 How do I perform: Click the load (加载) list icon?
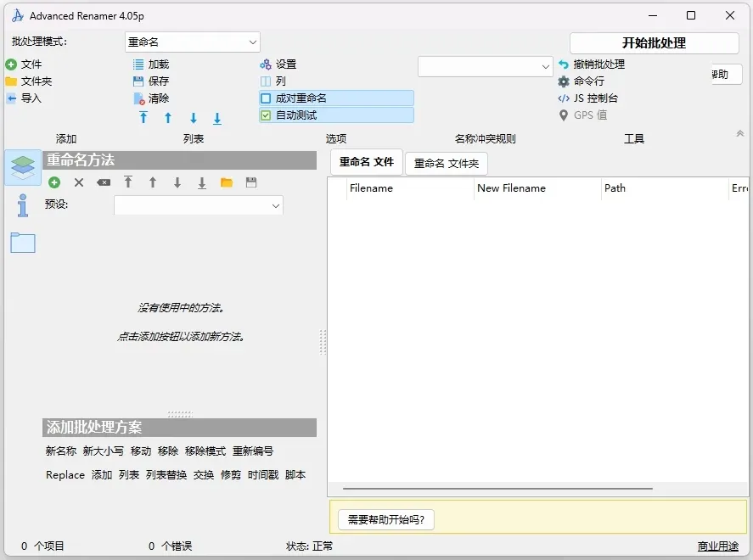tap(137, 64)
